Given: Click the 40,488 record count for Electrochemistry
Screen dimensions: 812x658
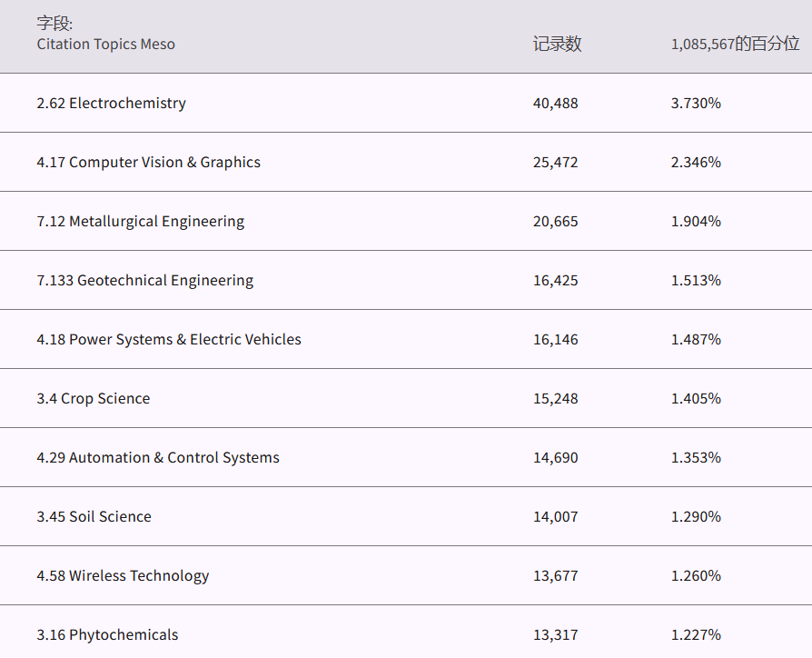Looking at the screenshot, I should (555, 103).
